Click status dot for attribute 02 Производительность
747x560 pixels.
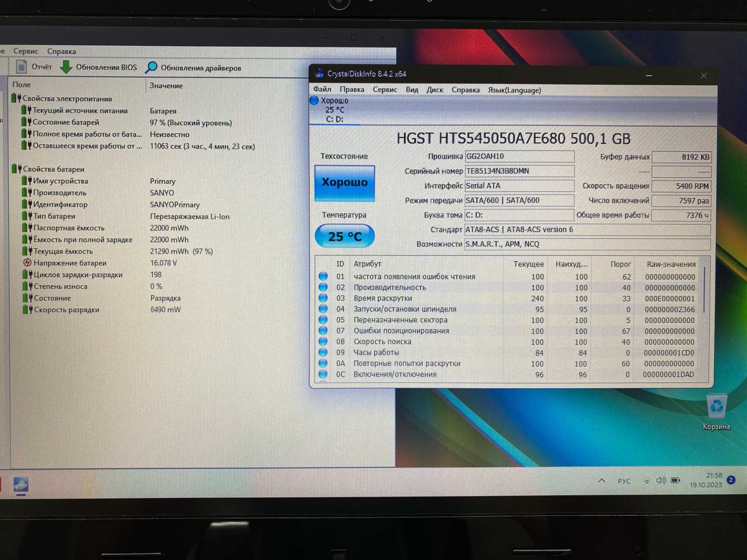tap(323, 287)
